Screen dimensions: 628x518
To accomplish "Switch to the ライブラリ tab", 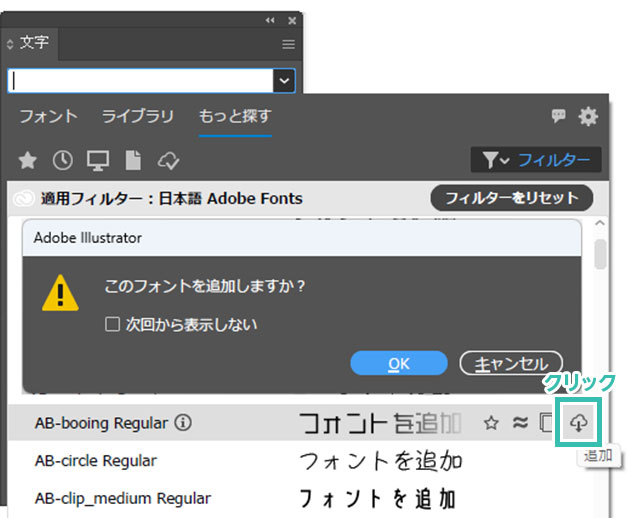I will pos(138,117).
